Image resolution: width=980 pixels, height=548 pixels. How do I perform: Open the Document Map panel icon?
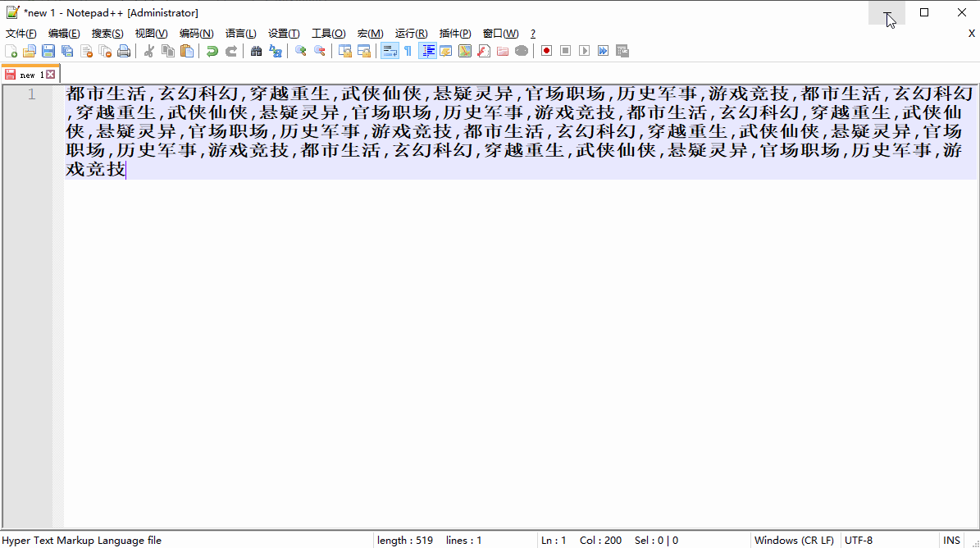463,51
